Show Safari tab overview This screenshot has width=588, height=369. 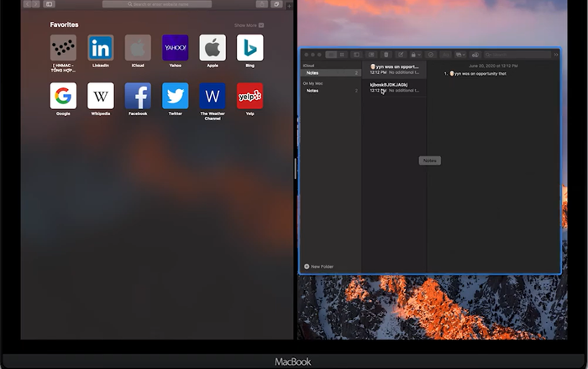(276, 4)
